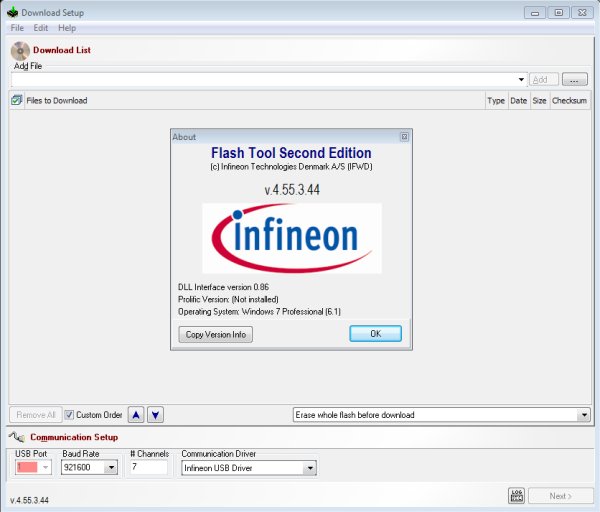Viewport: 600px width, 512px height.
Task: Click the Operating System Windows 7 line
Action: tap(259, 311)
